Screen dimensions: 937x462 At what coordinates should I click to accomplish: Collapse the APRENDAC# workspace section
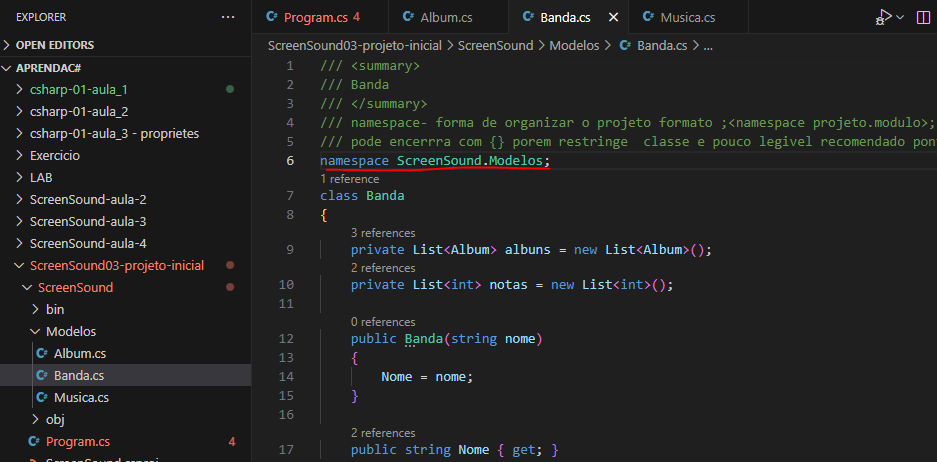tap(9, 67)
